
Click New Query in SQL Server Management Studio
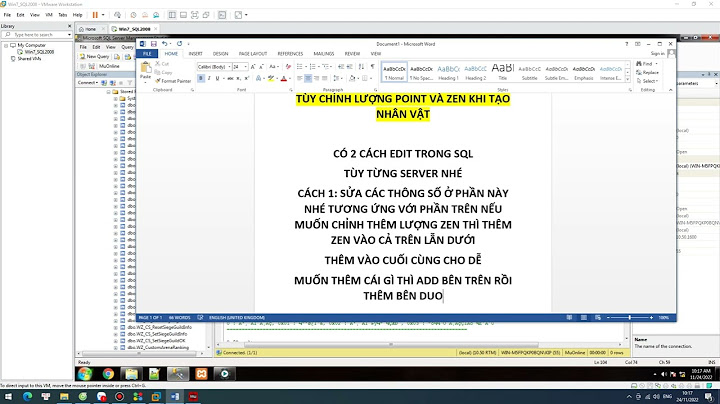[95, 56]
